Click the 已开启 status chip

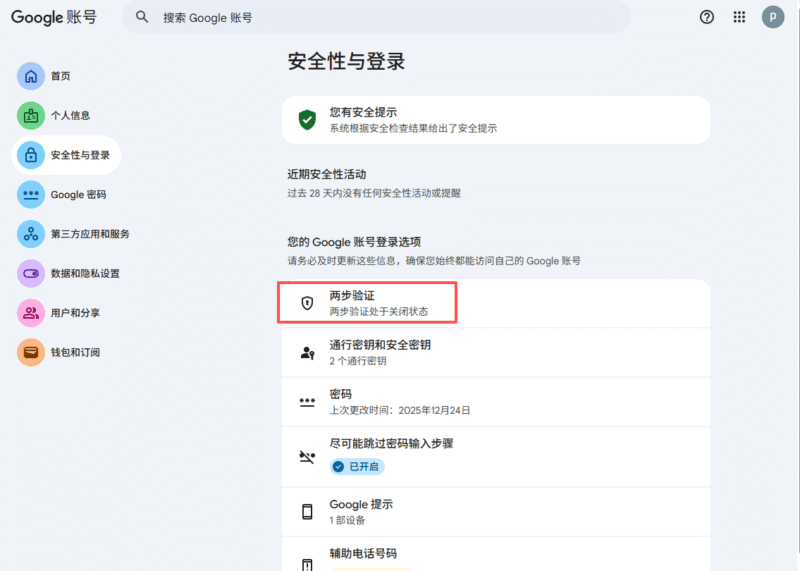click(357, 466)
